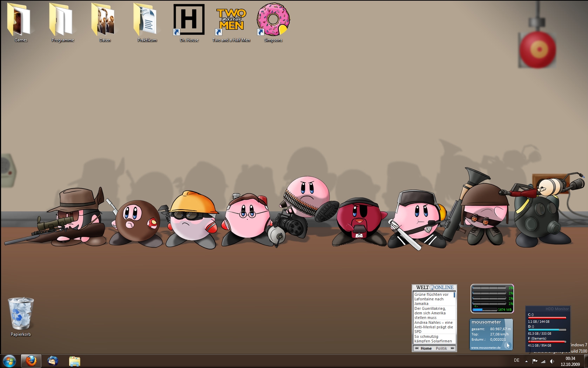This screenshot has height=368, width=588.
Task: Click the Action Center flag icon
Action: pyautogui.click(x=535, y=361)
